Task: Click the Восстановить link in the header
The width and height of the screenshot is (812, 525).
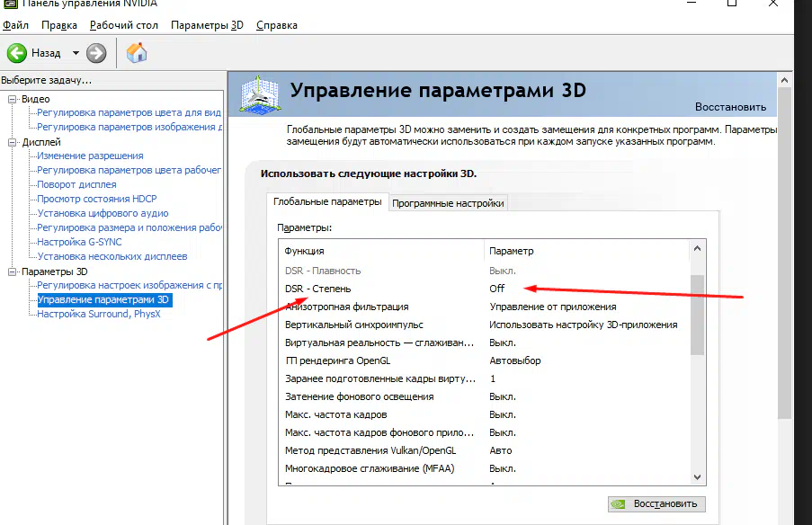Action: (x=730, y=107)
